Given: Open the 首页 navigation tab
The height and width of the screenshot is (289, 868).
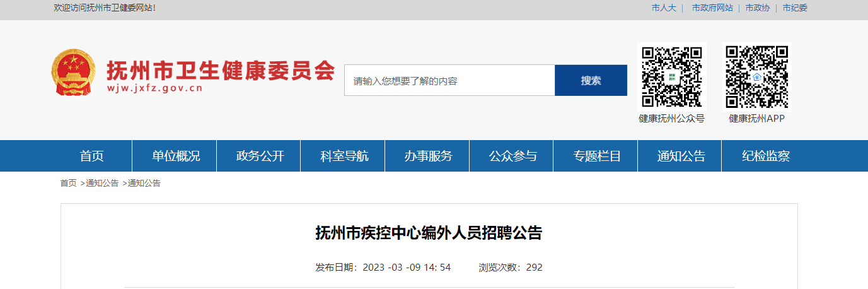Looking at the screenshot, I should click(92, 156).
